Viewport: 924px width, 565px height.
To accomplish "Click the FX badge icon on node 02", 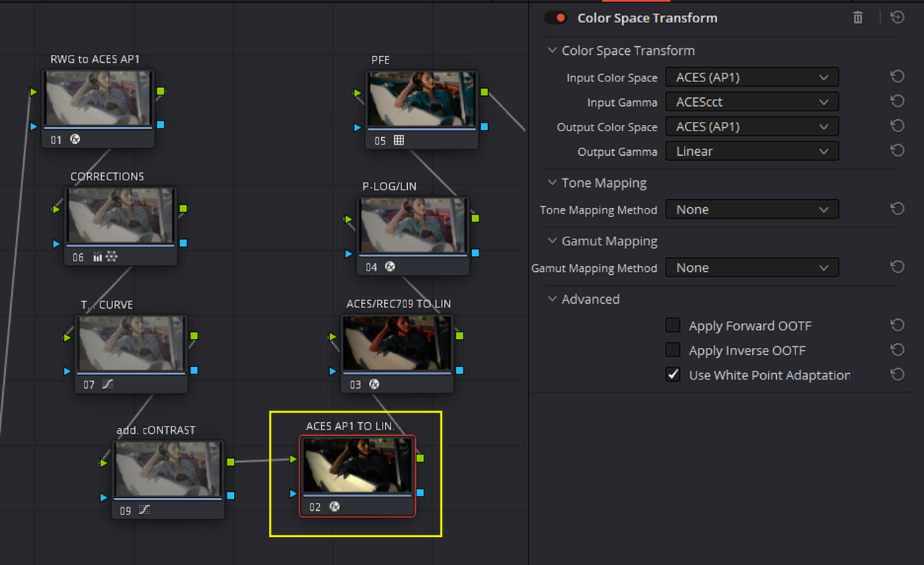I will point(334,507).
